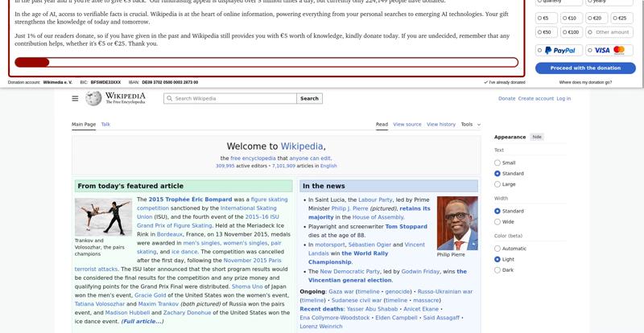Open the hamburger main menu

pyautogui.click(x=75, y=98)
